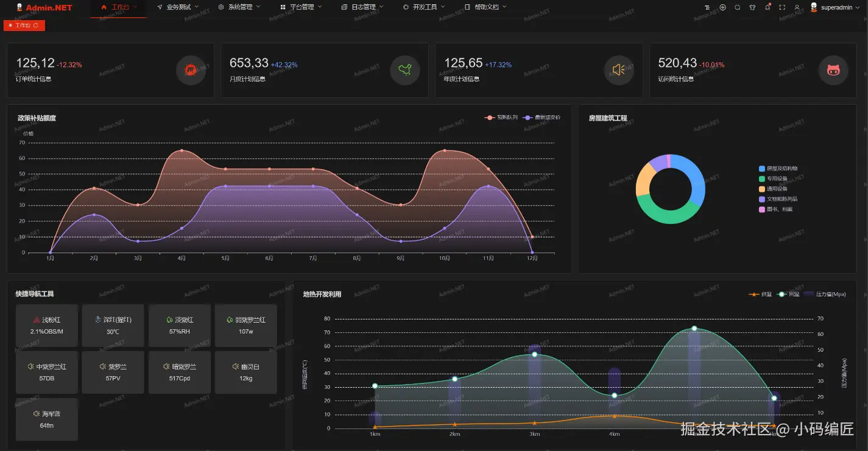
Task: Open the 淡紫红 quick navigation tool
Action: click(180, 325)
